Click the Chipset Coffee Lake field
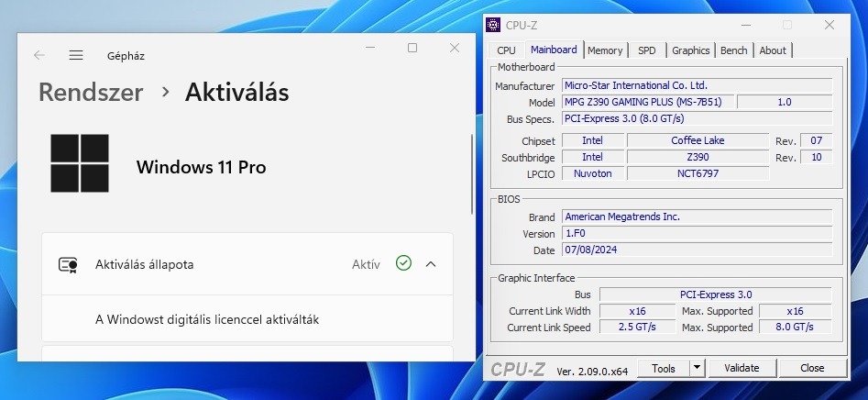The width and height of the screenshot is (868, 400). pyautogui.click(x=698, y=140)
